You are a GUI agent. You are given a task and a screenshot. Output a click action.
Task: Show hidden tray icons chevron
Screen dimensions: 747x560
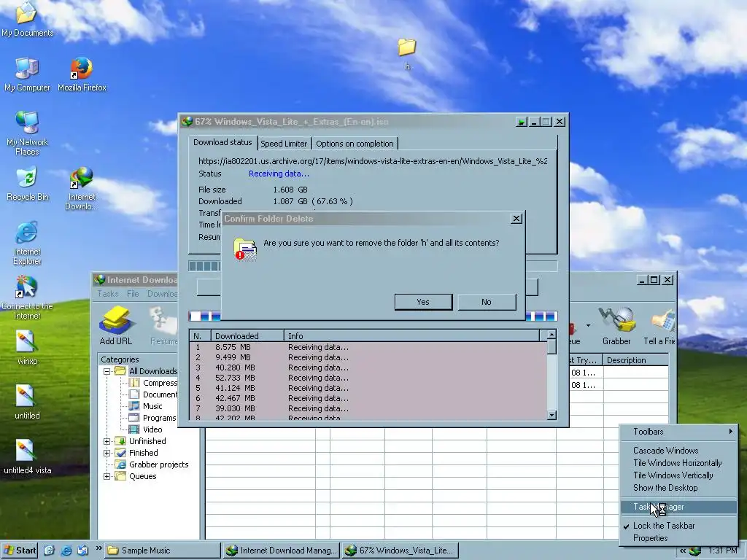pos(683,551)
